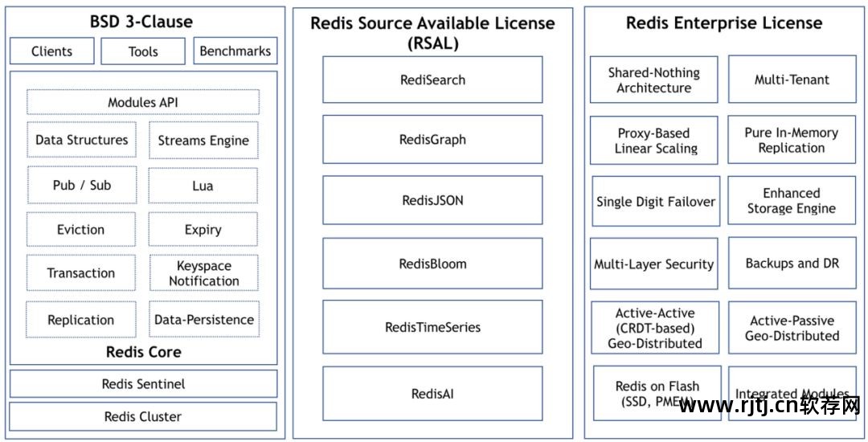The image size is (868, 442).
Task: Click the Expiry box
Action: tap(203, 229)
